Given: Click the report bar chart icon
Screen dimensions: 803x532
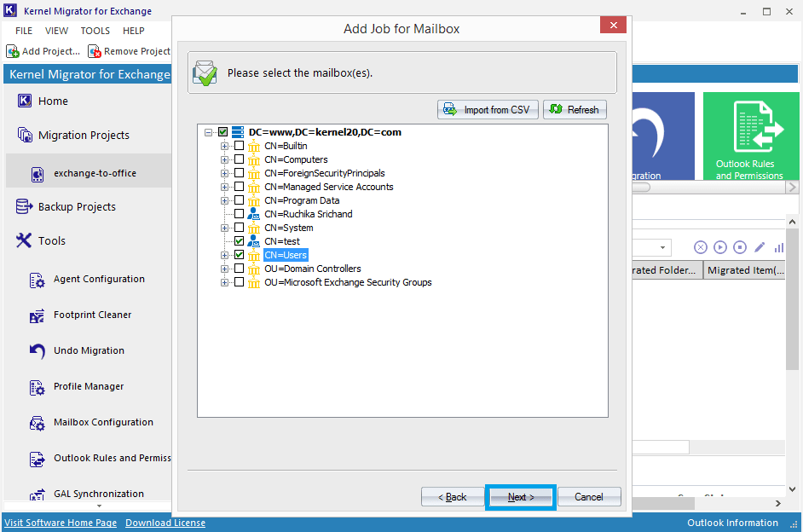Looking at the screenshot, I should click(x=779, y=248).
